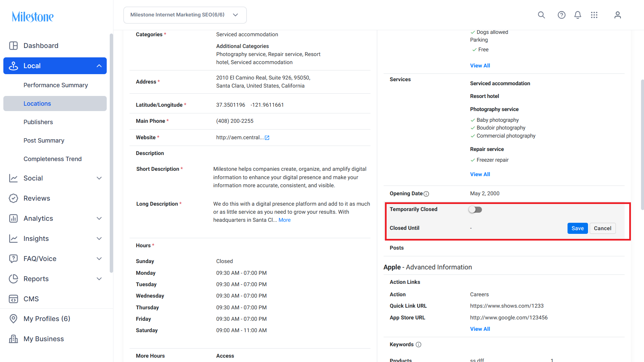Cancel the Temporarily Closed edit
Image resolution: width=644 pixels, height=362 pixels.
pos(603,228)
